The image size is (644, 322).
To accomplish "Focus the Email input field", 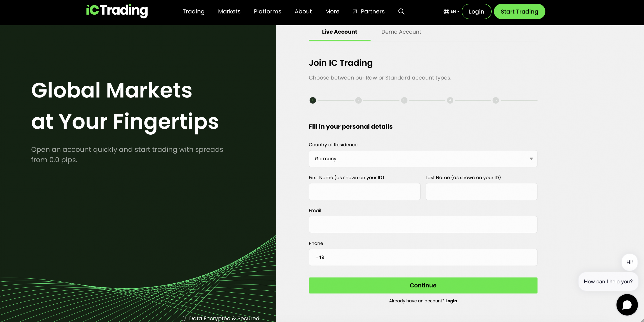I will click(x=423, y=225).
